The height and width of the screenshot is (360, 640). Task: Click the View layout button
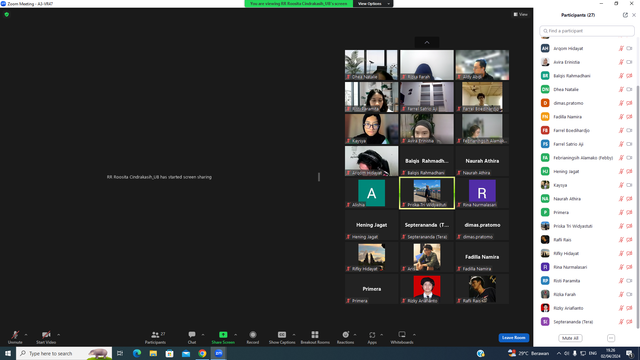pyautogui.click(x=521, y=14)
